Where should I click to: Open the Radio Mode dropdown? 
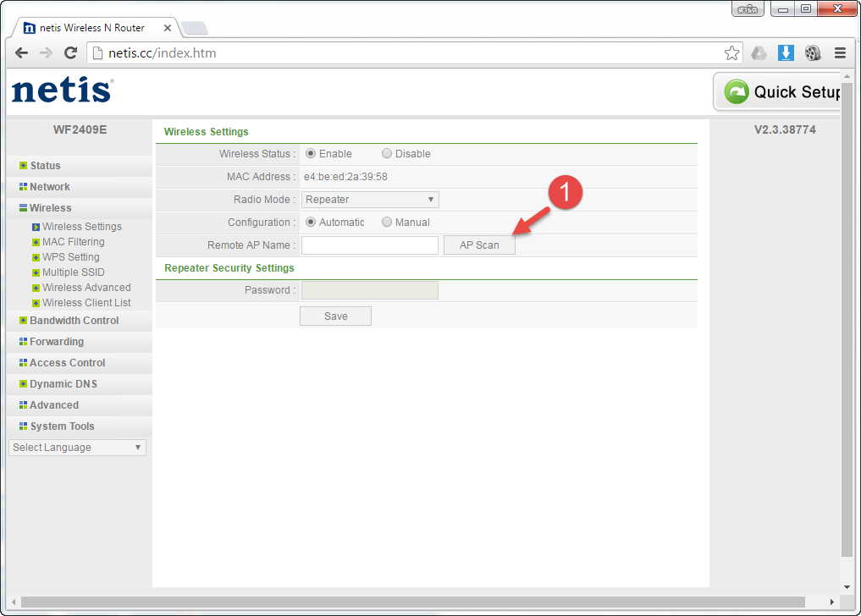pyautogui.click(x=370, y=200)
